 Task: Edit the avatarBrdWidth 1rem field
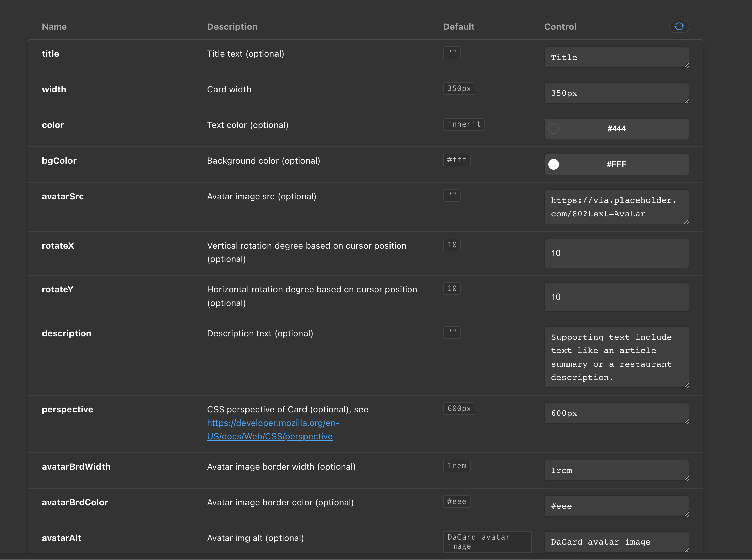pyautogui.click(x=616, y=470)
